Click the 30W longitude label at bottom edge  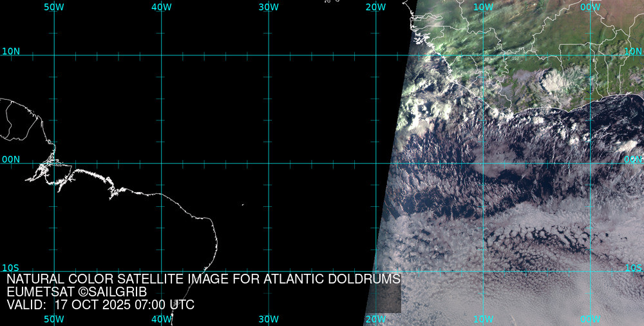(269, 319)
